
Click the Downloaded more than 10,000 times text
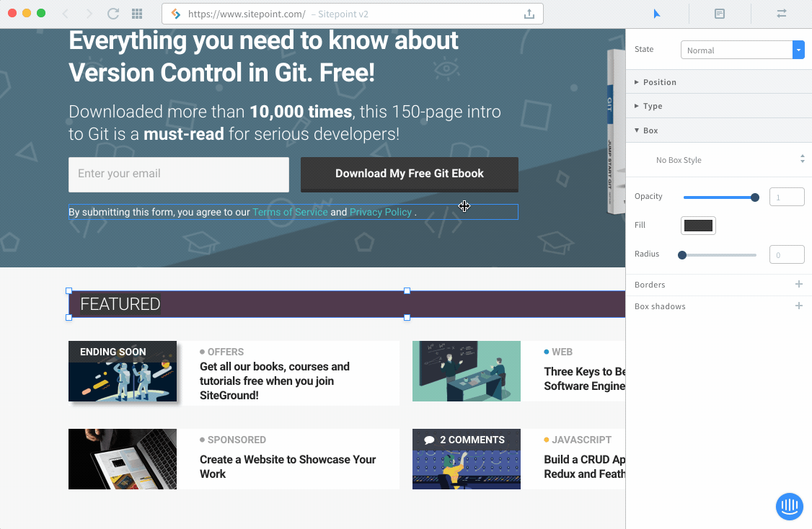click(x=285, y=122)
